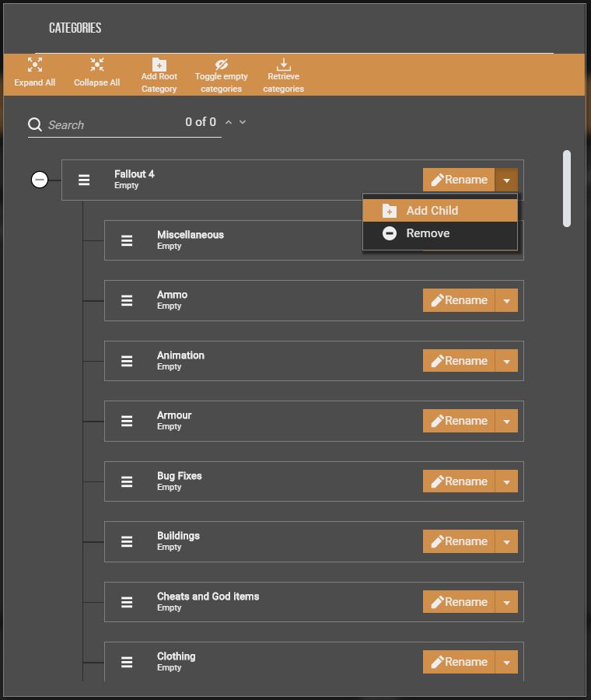Image resolution: width=591 pixels, height=700 pixels.
Task: Go to next search result arrow
Action: coord(243,122)
